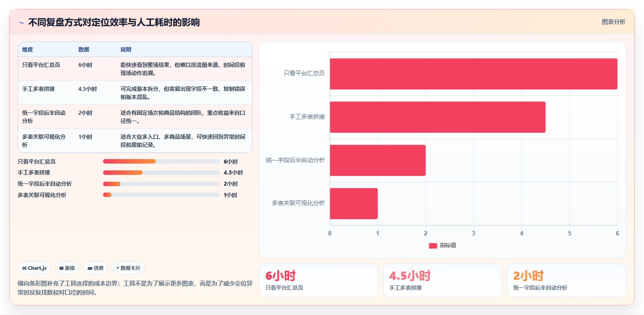Click the 6小时 value in the table
The width and height of the screenshot is (644, 315).
(x=85, y=65)
